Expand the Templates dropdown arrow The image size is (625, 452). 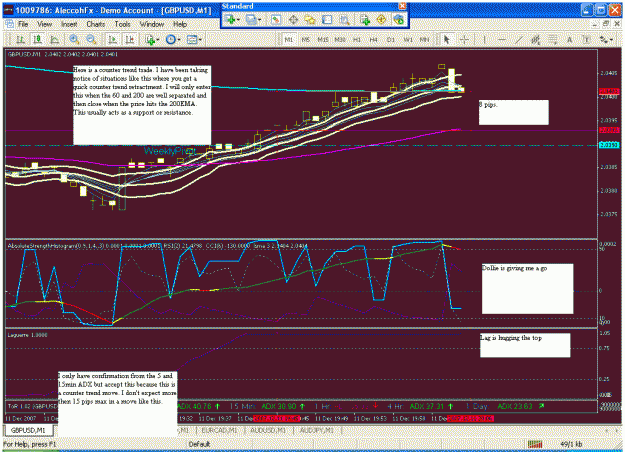tap(200, 39)
